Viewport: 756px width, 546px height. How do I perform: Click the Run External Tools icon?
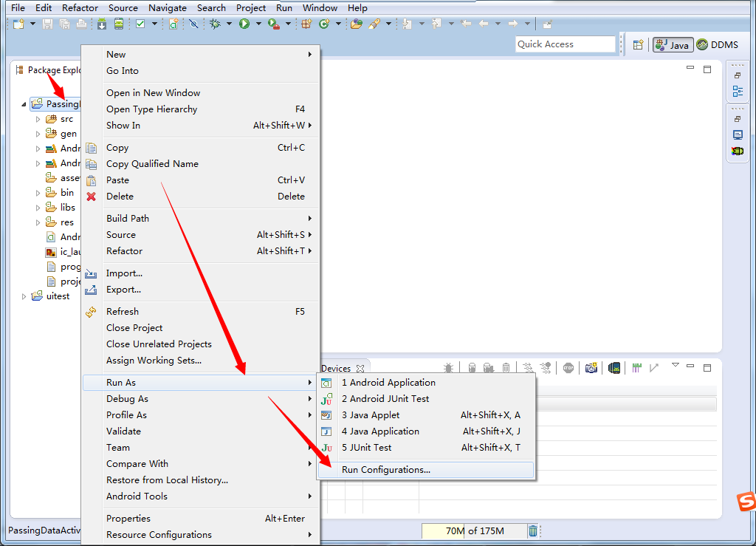(x=273, y=24)
